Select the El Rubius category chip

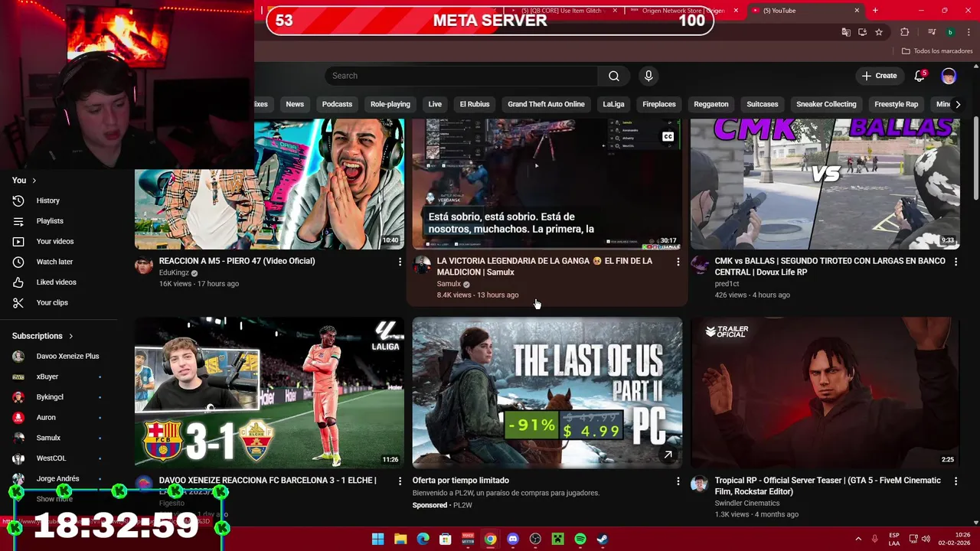(475, 104)
